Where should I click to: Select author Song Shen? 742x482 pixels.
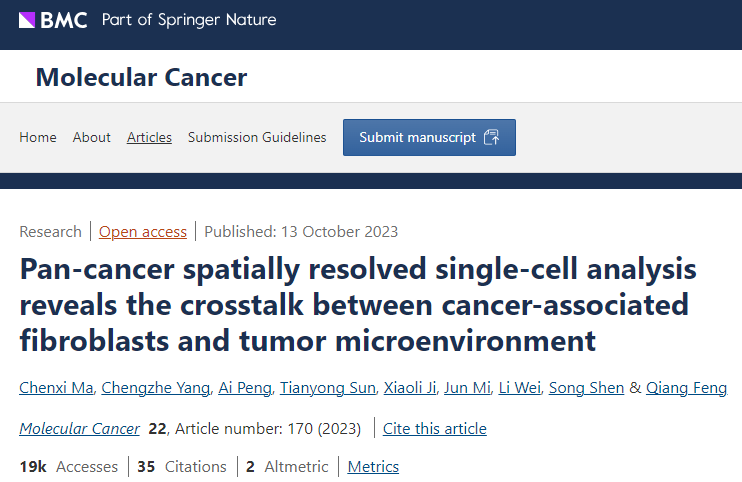click(x=586, y=388)
